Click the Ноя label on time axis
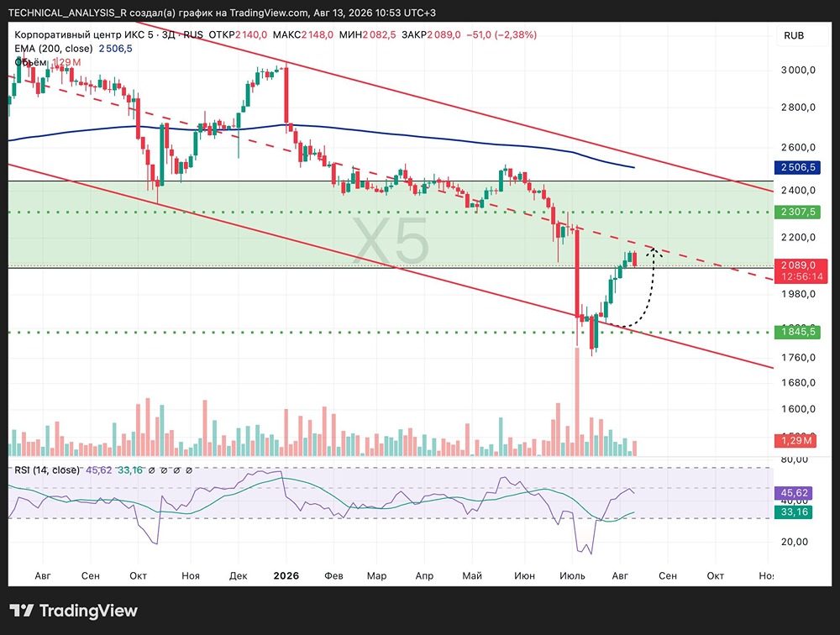This screenshot has height=635, width=840. click(190, 576)
